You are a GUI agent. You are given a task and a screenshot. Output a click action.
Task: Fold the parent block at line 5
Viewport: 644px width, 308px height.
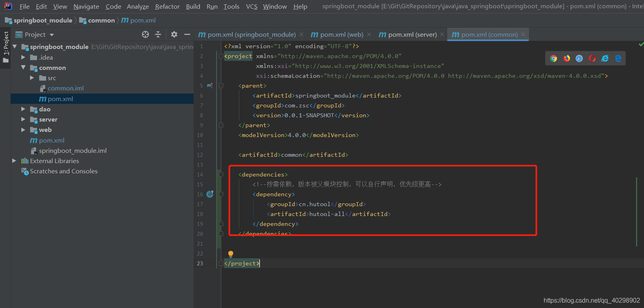tap(221, 86)
